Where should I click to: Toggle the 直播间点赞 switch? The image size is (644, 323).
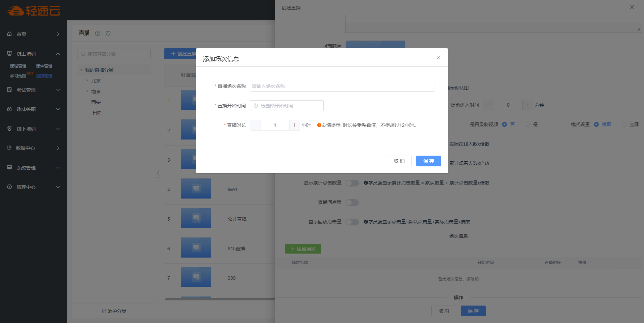352,203
